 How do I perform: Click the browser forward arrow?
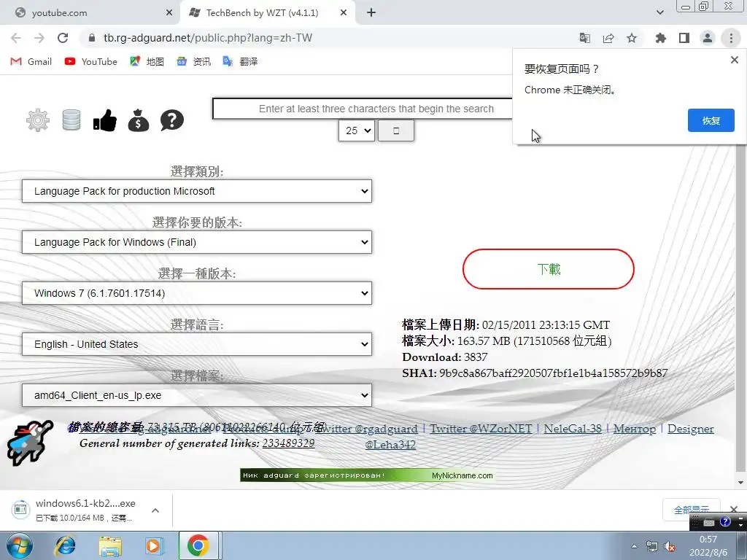point(39,38)
